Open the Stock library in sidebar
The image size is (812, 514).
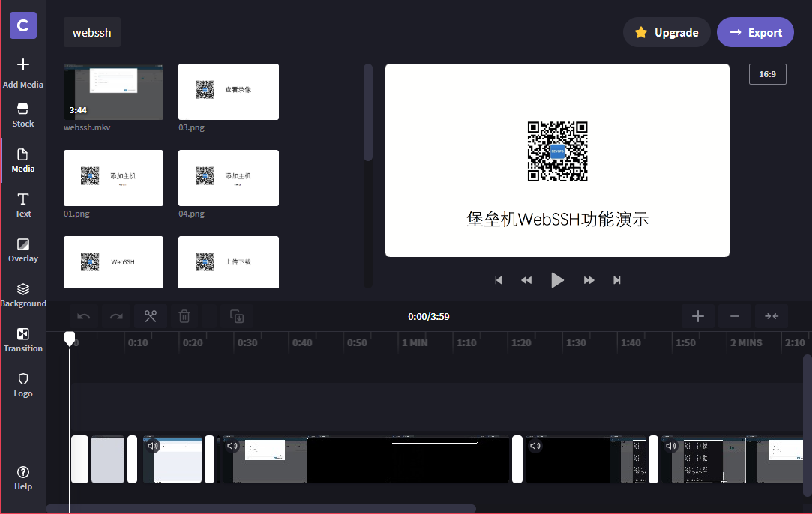(23, 114)
